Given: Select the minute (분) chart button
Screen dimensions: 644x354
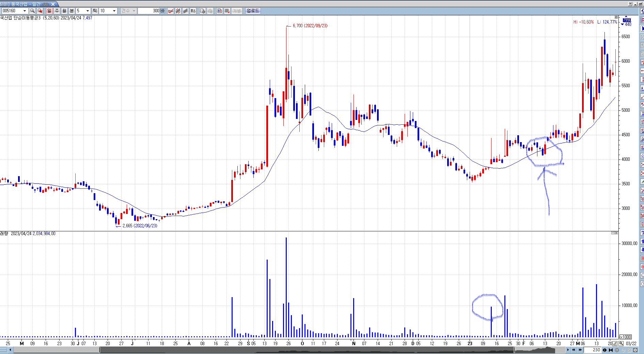Looking at the screenshot, I should coord(72,11).
